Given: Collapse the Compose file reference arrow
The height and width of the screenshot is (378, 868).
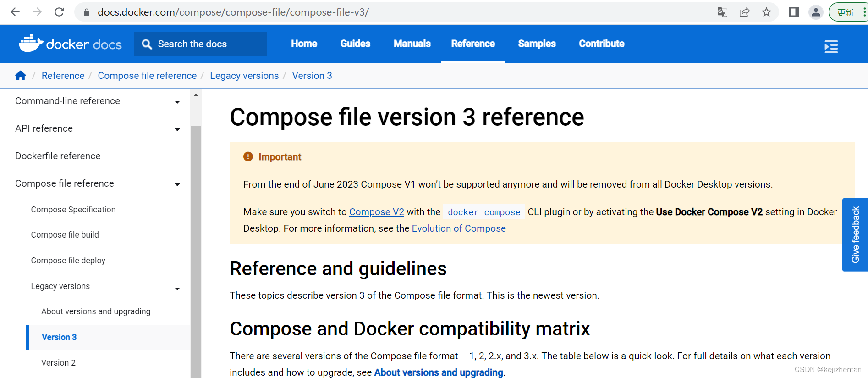Looking at the screenshot, I should coord(177,185).
